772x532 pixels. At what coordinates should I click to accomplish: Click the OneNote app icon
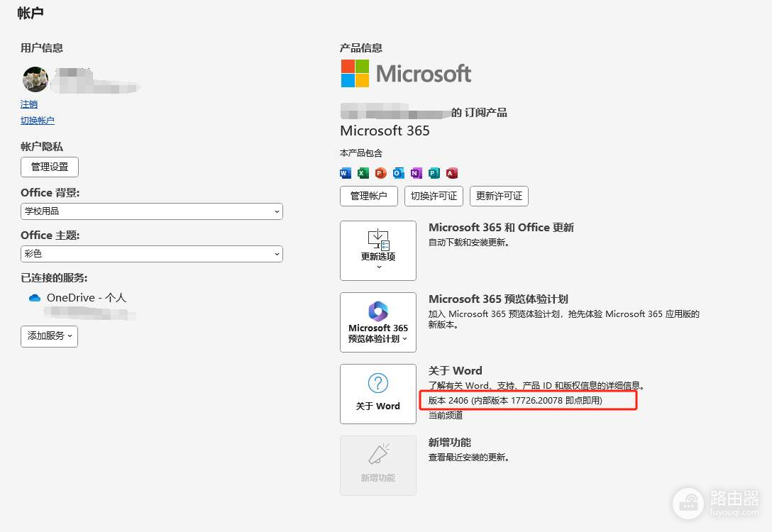[416, 173]
